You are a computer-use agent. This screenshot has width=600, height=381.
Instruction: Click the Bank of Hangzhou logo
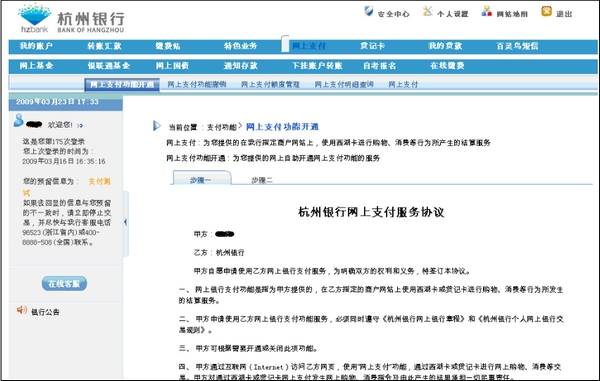click(71, 18)
